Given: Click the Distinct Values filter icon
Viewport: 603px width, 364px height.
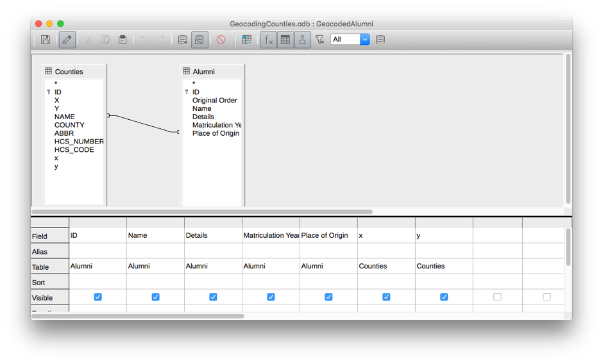Looking at the screenshot, I should click(x=319, y=40).
